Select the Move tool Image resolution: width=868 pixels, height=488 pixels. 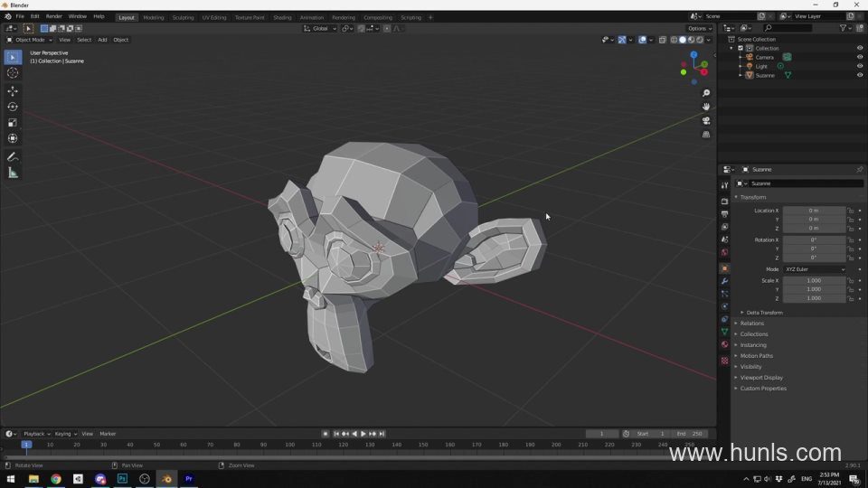tap(13, 91)
